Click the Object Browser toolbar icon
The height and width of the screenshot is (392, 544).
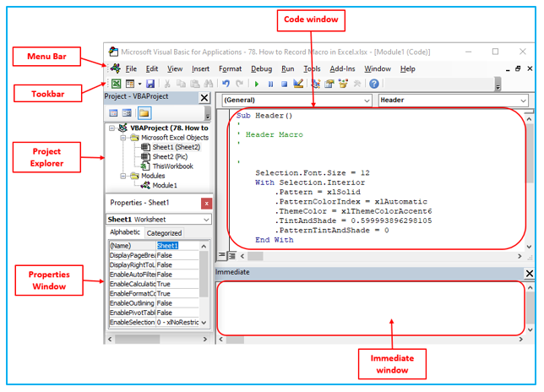343,84
